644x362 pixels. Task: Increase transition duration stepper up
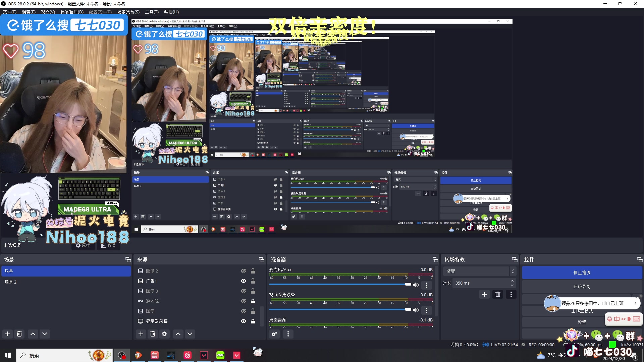tap(512, 281)
